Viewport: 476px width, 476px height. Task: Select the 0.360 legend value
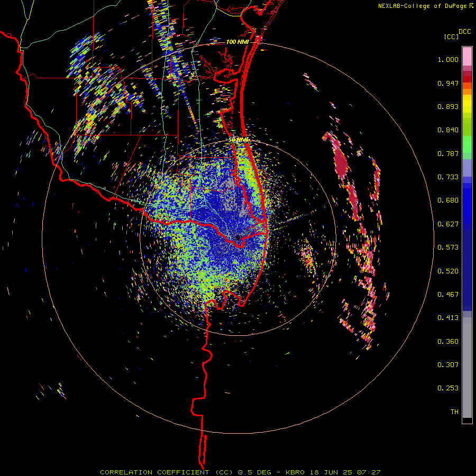pyautogui.click(x=448, y=342)
